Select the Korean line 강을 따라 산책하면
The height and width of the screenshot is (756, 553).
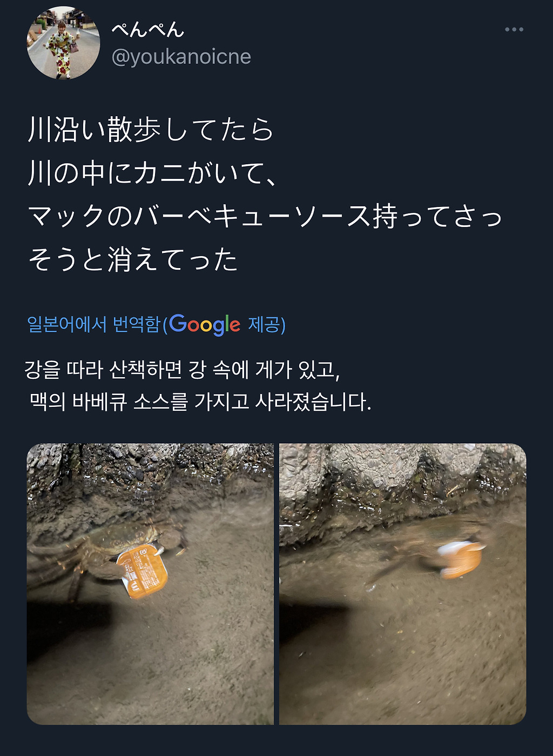(x=183, y=370)
